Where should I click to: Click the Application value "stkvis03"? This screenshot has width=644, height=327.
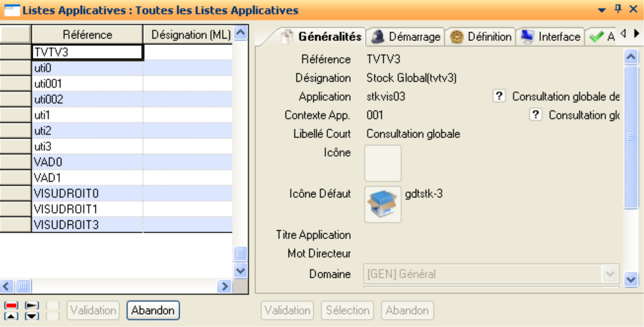click(386, 97)
